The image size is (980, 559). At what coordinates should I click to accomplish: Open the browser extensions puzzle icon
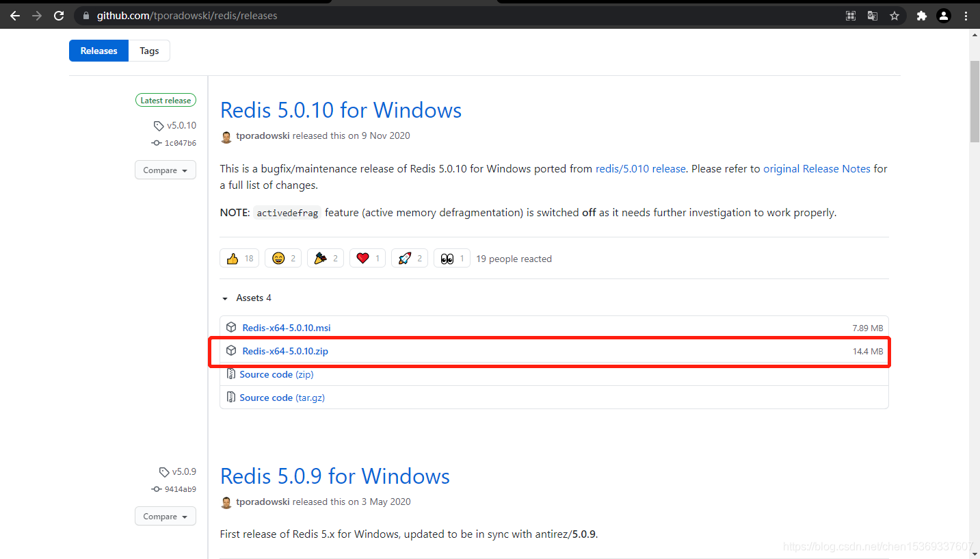[921, 15]
